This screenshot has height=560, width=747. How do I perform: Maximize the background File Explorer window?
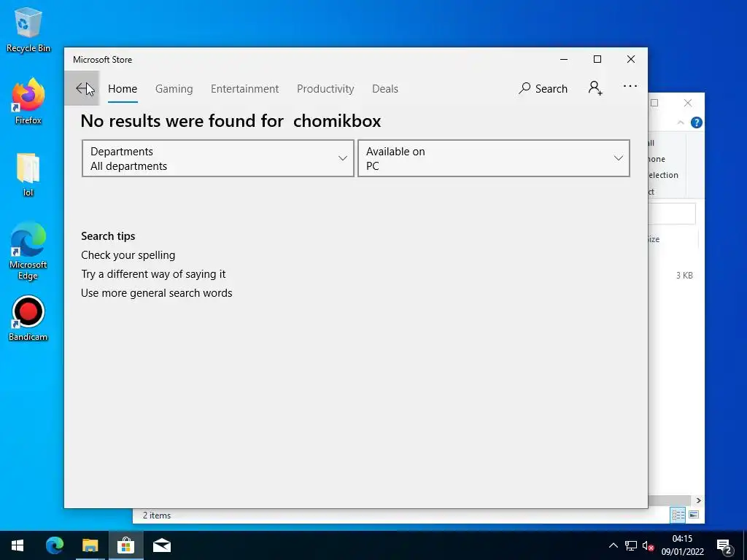click(x=654, y=103)
